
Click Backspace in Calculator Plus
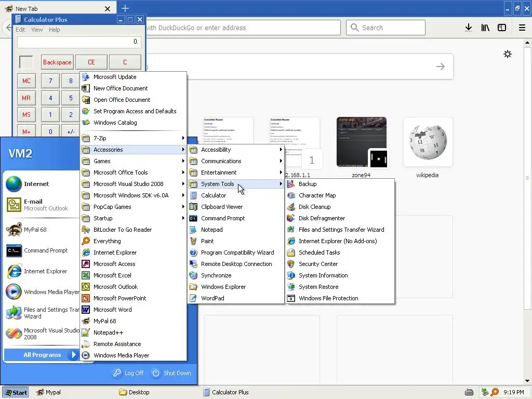point(57,62)
